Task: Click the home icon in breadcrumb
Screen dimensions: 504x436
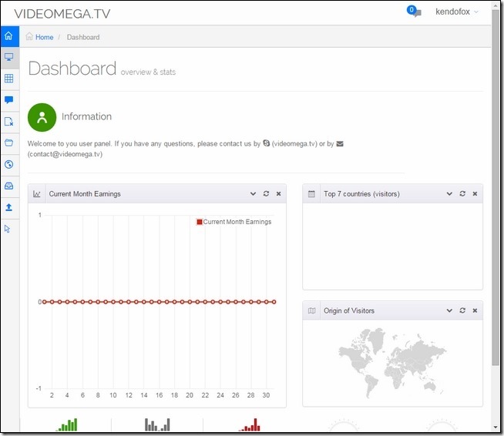Action: pyautogui.click(x=29, y=36)
